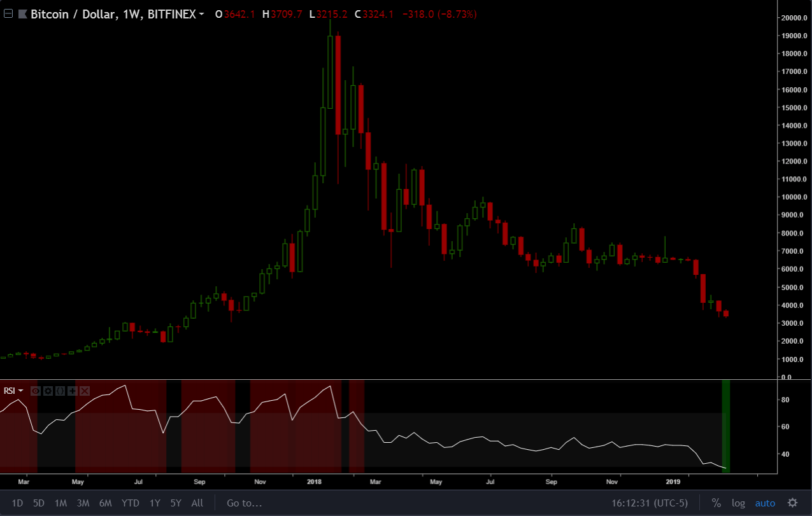Click the flag icon beside Bitcoin / Dollar
This screenshot has height=516, width=812.
pyautogui.click(x=22, y=13)
